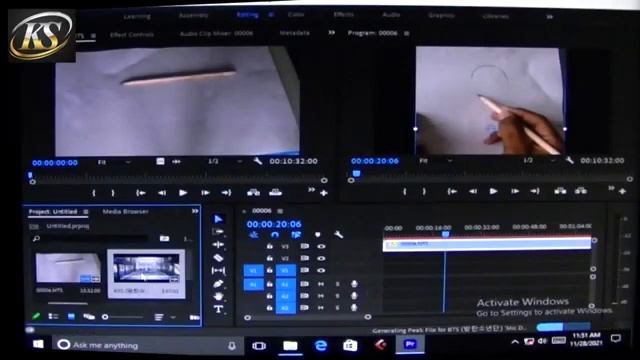Toggle V3 track output eye

[x=321, y=246]
